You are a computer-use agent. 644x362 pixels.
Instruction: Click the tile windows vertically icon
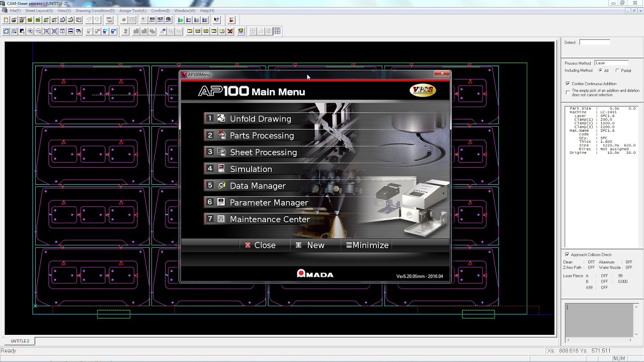[62, 31]
